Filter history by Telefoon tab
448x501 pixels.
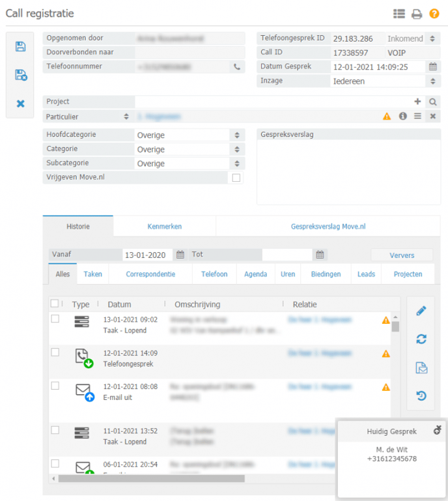pos(214,274)
